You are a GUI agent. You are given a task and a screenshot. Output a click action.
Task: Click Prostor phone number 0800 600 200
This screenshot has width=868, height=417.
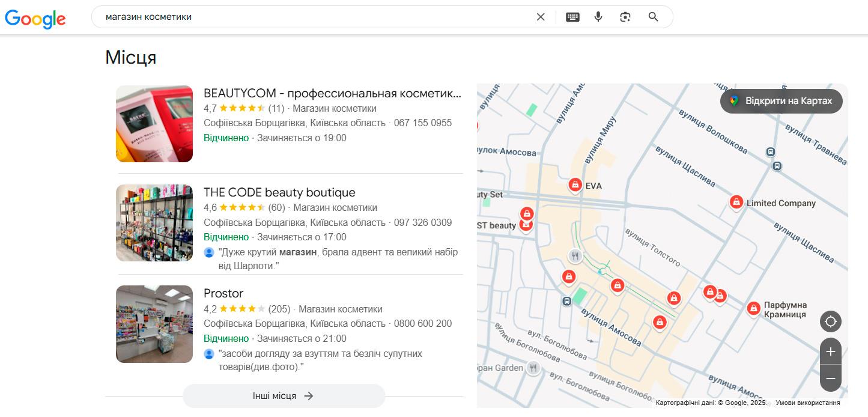(x=423, y=323)
